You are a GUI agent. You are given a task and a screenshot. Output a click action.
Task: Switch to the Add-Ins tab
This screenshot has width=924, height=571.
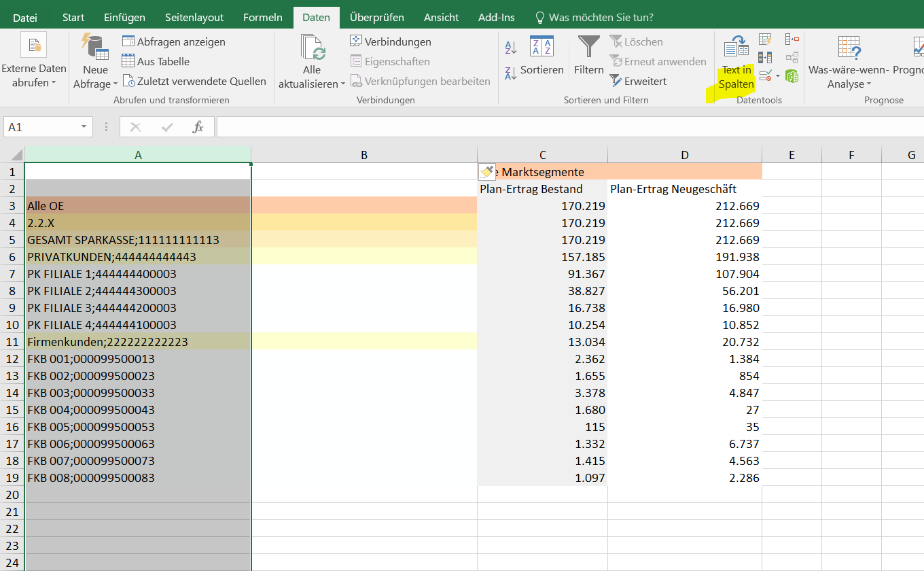coord(497,18)
